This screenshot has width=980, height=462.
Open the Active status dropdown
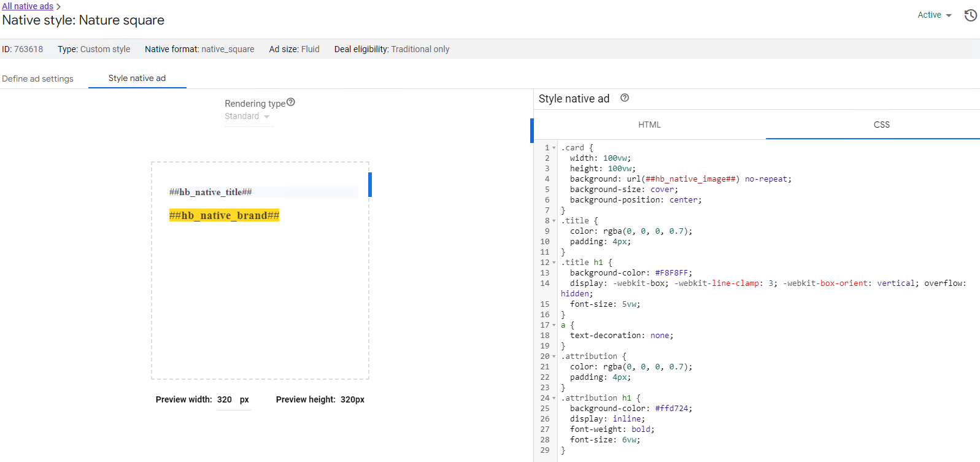pos(934,15)
